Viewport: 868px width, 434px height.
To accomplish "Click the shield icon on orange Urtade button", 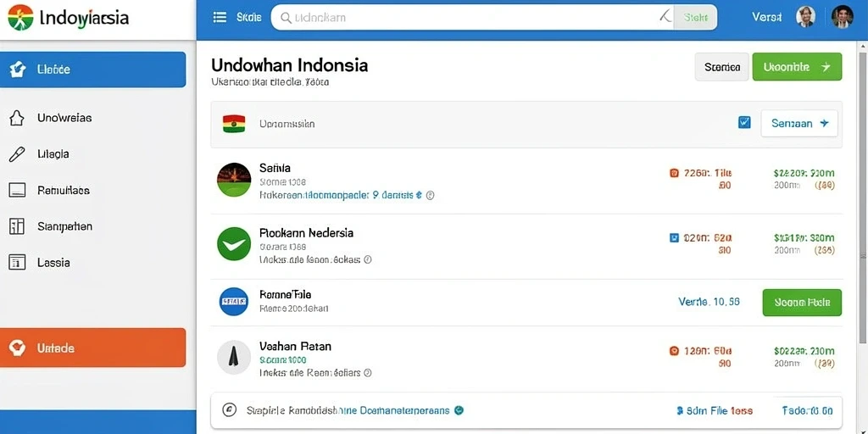I will (x=18, y=348).
